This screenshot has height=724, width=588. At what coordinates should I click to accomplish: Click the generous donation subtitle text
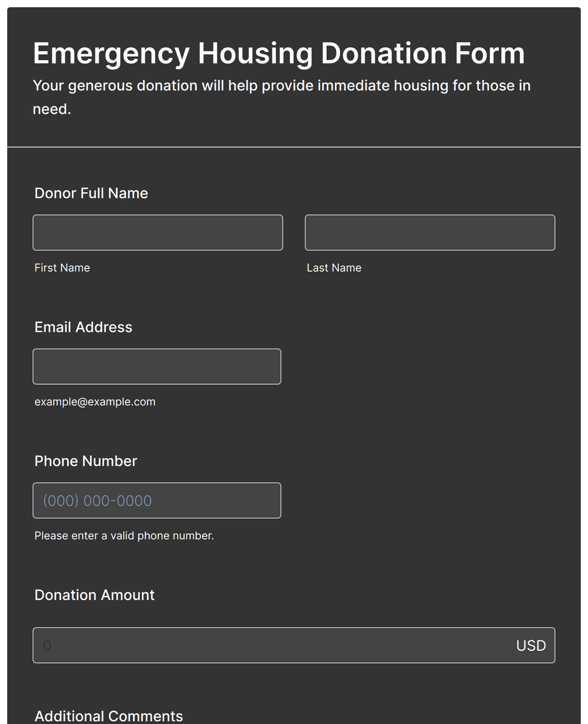tap(282, 97)
